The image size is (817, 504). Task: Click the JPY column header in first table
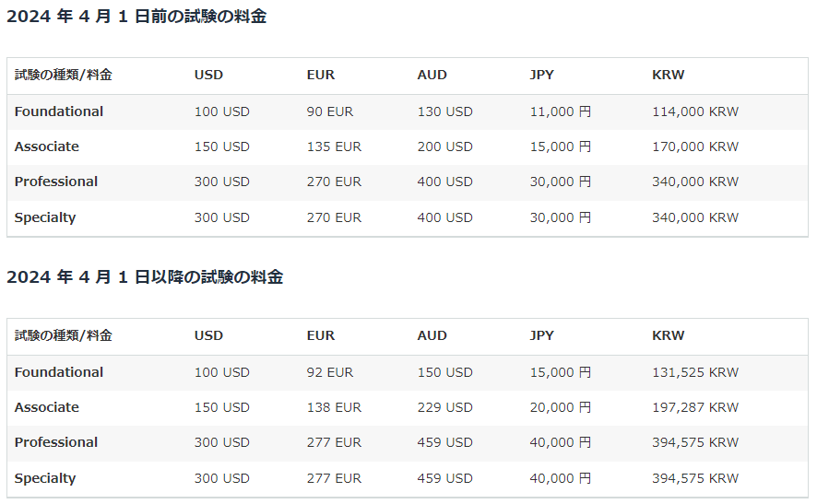pos(542,76)
